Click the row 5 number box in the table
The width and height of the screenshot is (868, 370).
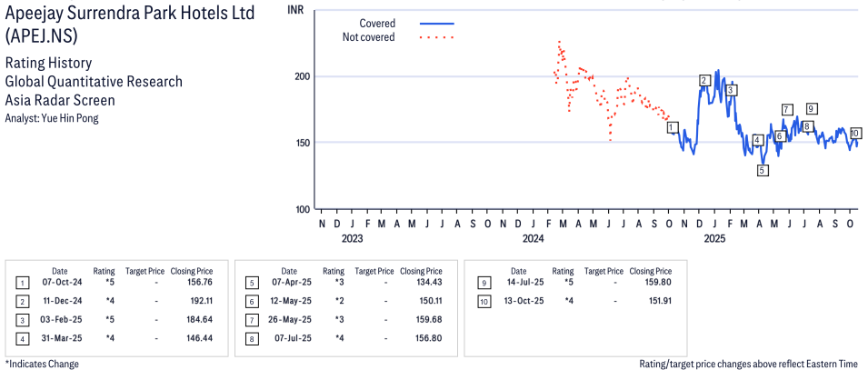tap(252, 283)
